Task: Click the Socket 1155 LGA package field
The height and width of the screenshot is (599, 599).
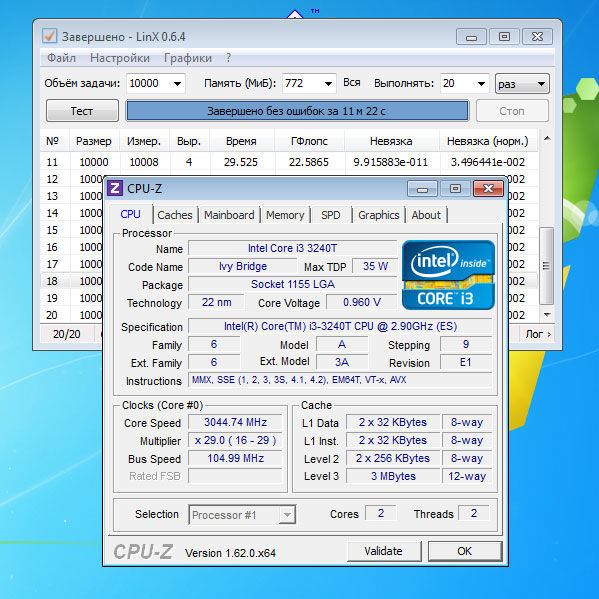Action: (x=293, y=284)
